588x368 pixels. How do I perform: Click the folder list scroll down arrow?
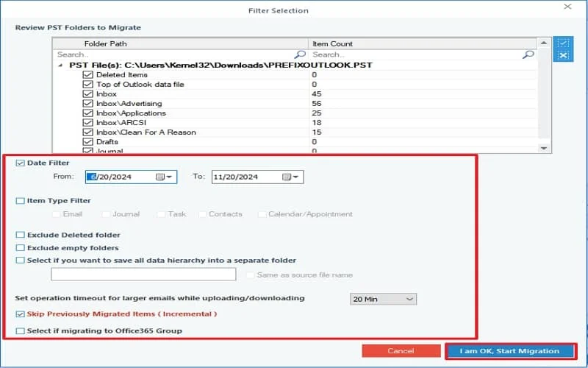tap(544, 149)
